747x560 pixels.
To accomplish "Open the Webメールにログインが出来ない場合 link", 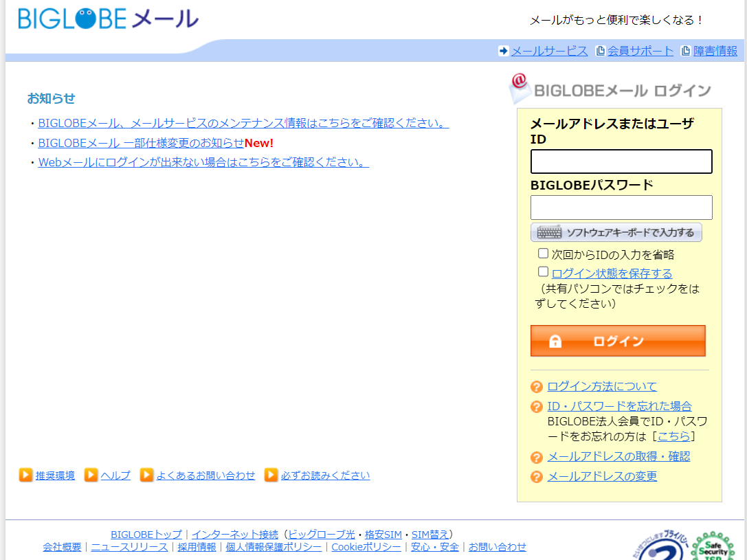I will pyautogui.click(x=203, y=162).
